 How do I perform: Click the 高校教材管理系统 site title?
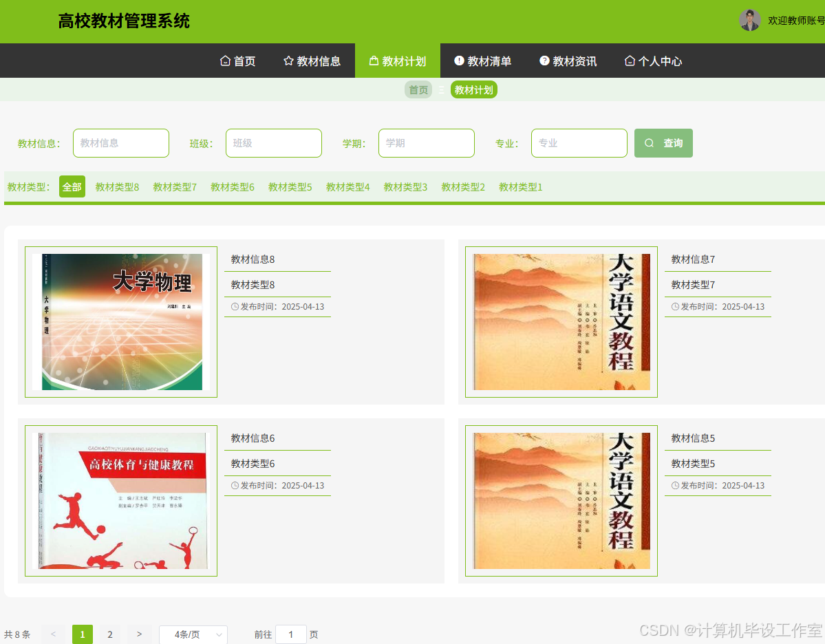point(124,21)
